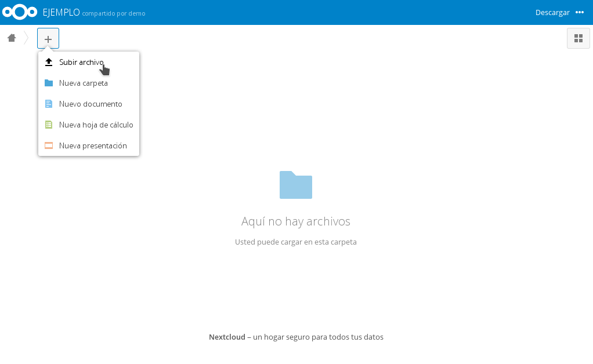Click Descargar in the header
This screenshot has height=364, width=593.
click(552, 12)
